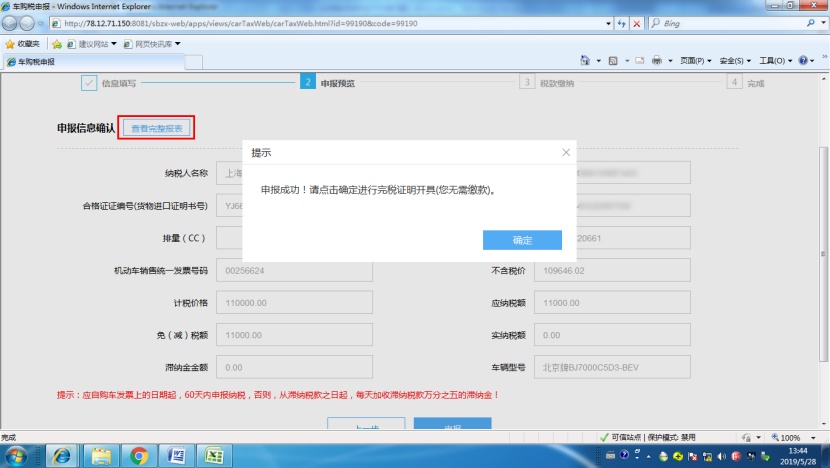This screenshot has width=830, height=468.
Task: Stop loading with the red X icon
Action: tap(637, 23)
